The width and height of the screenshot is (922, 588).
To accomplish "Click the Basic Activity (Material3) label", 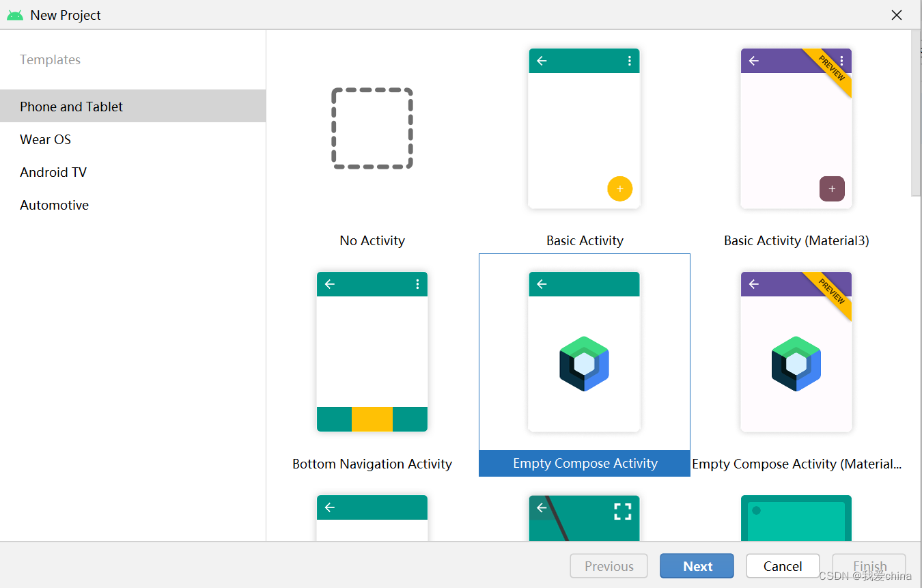I will [796, 240].
